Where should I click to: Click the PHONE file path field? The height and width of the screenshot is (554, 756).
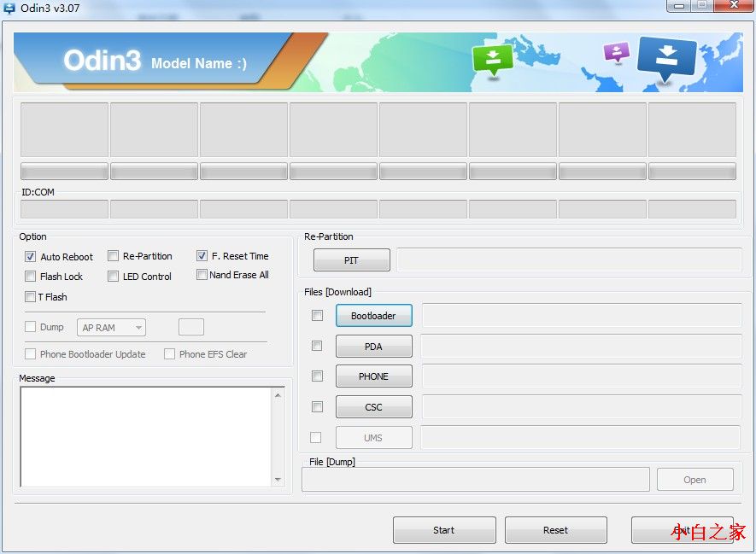(582, 376)
